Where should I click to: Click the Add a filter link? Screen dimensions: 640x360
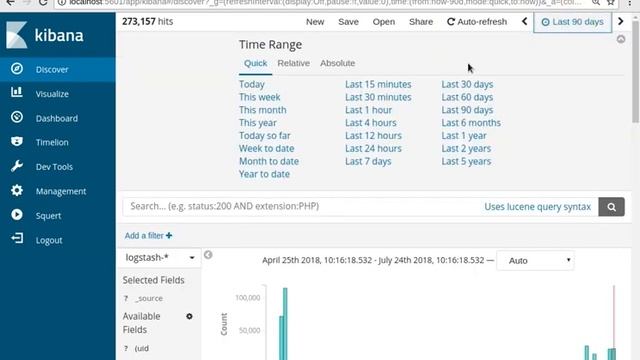click(x=149, y=236)
